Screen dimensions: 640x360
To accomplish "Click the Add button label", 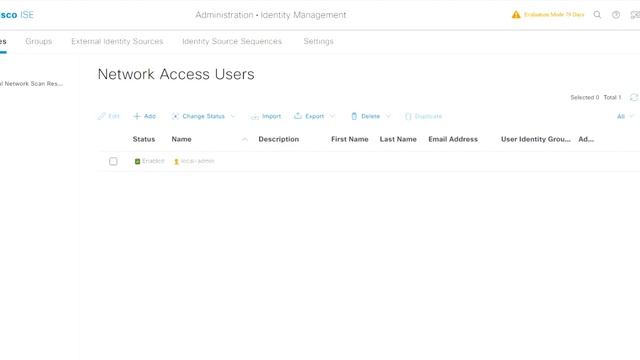I will [150, 116].
